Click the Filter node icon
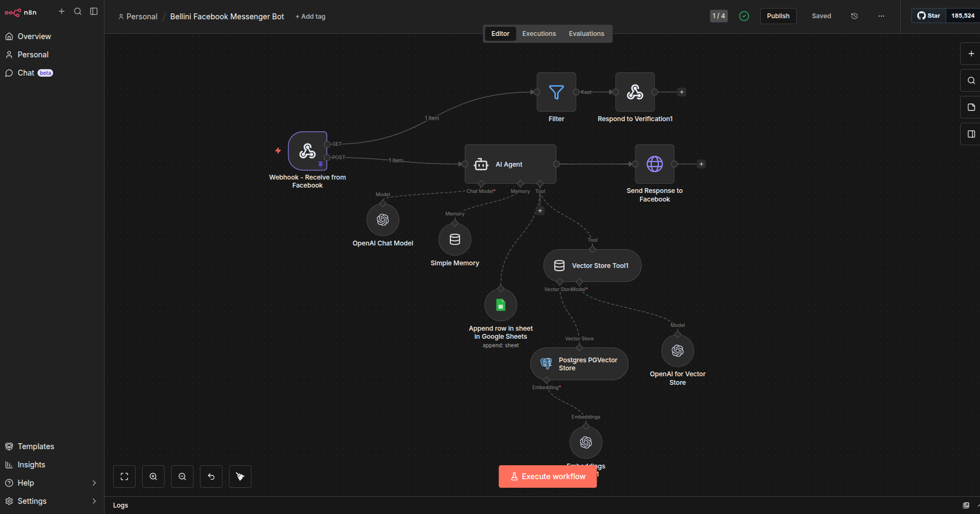 556,92
